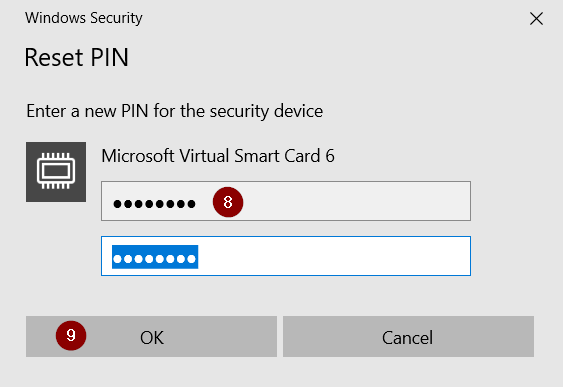Select the Microsoft Virtual Smart Card 6 label

point(218,156)
